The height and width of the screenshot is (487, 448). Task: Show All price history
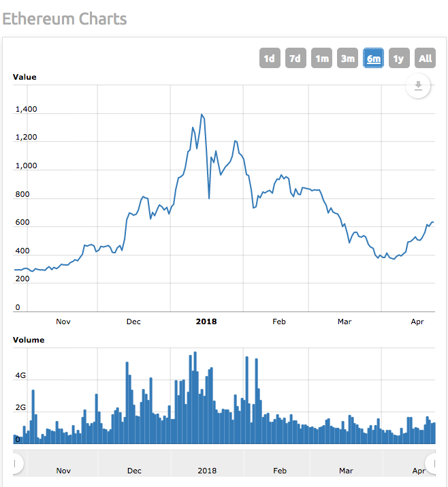pyautogui.click(x=425, y=58)
